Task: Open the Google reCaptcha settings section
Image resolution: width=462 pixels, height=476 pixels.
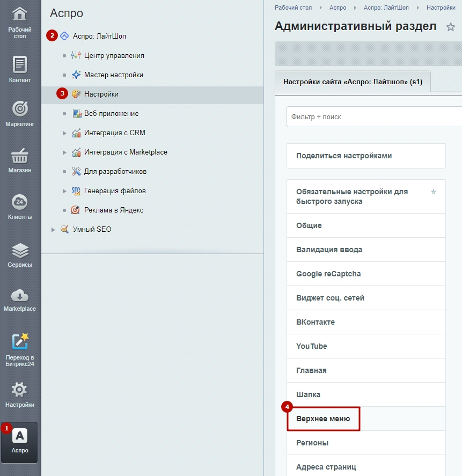Action: 366,274
